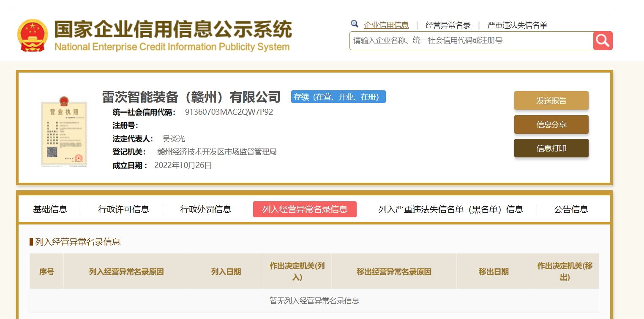Screen dimensions: 644x319
Task: Click the credit code 91360703MAC2QW7P92
Action: pos(229,112)
